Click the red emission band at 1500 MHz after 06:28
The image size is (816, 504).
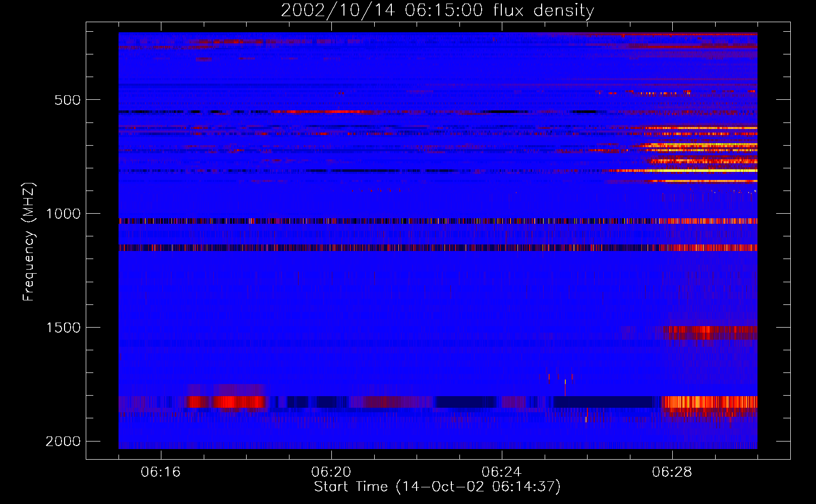click(710, 333)
